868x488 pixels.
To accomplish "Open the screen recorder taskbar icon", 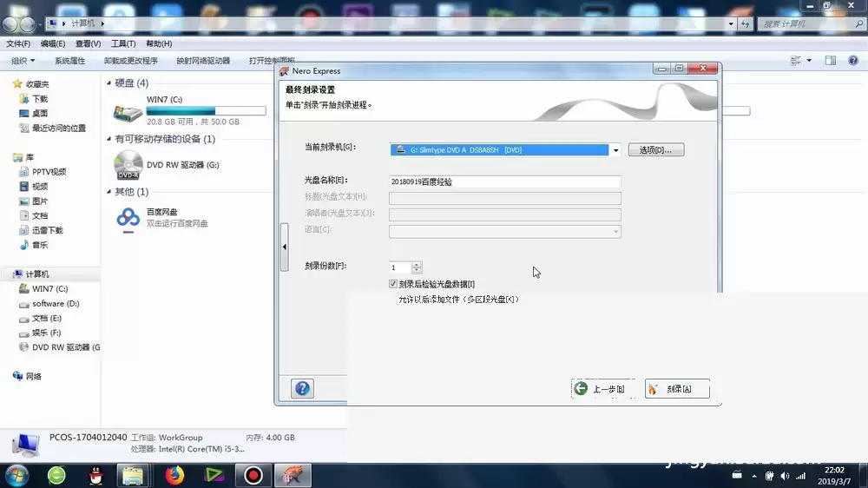I will 253,475.
